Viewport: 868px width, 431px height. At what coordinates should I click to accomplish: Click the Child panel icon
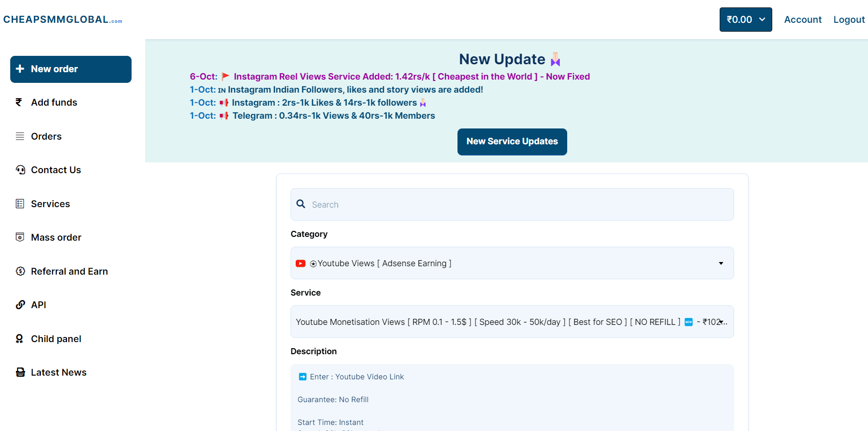(20, 339)
